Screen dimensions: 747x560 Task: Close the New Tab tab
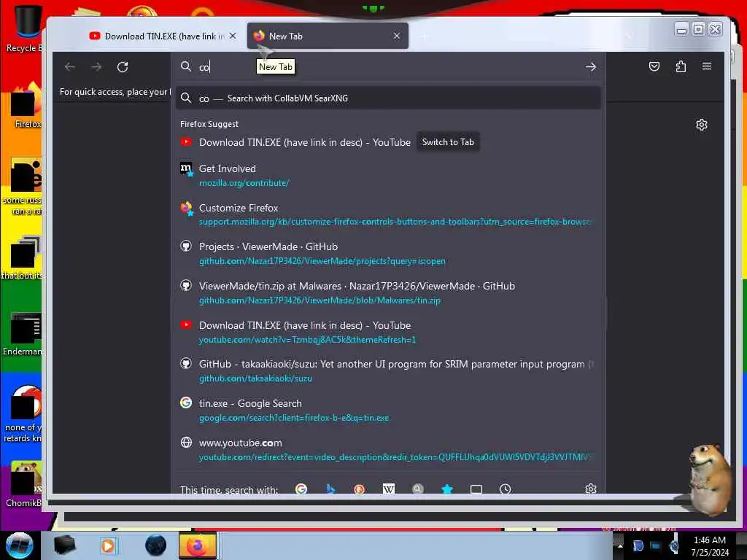tap(396, 36)
